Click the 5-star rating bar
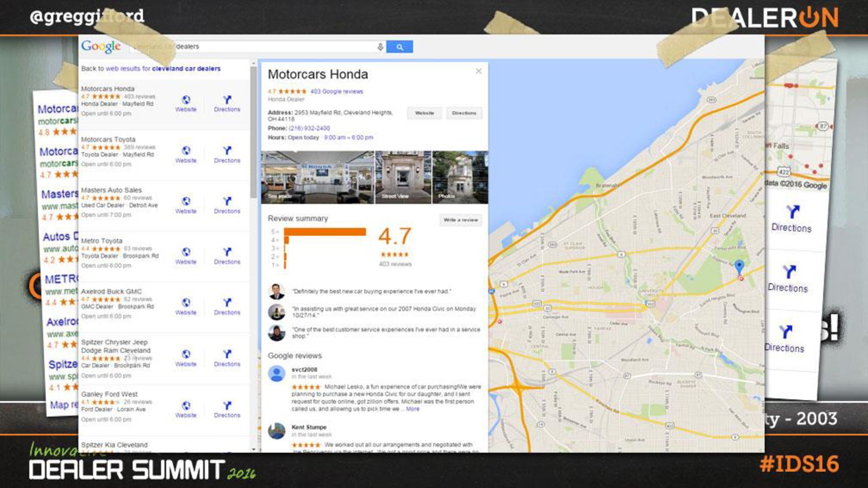The image size is (868, 488). (x=325, y=232)
